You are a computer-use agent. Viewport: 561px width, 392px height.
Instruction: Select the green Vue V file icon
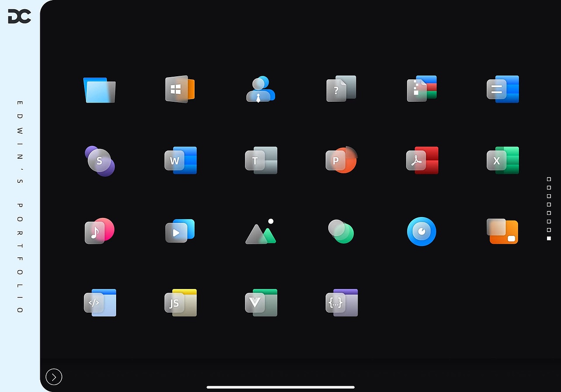coord(261,303)
